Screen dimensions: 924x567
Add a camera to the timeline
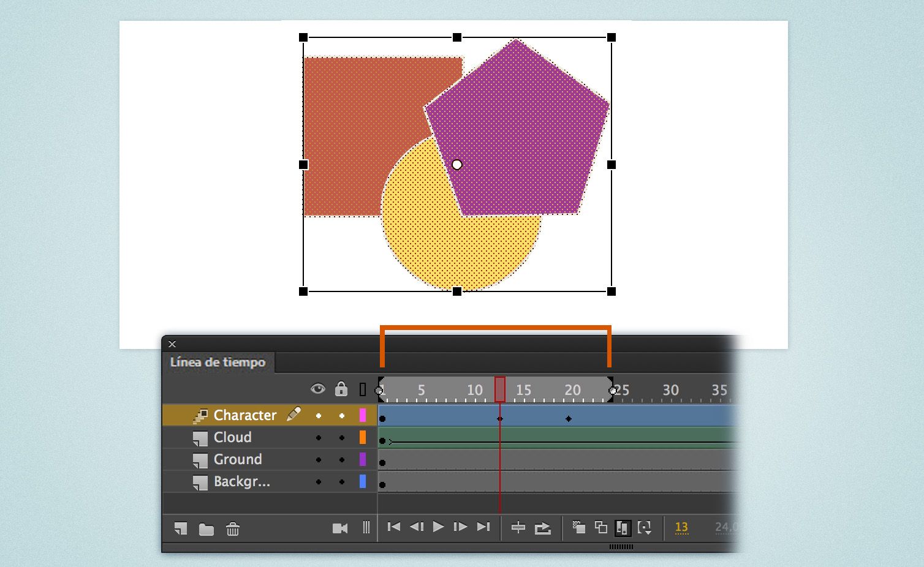click(x=341, y=529)
